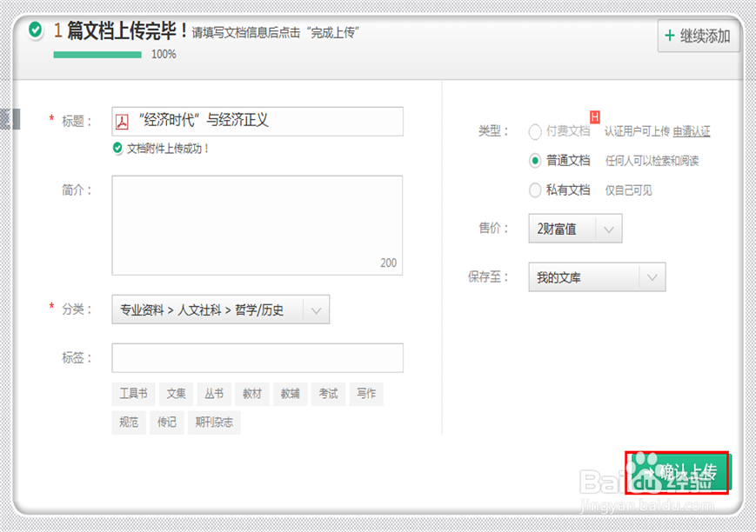
Task: Open the 保存至 dropdown showing 我的文库
Action: coord(596,276)
